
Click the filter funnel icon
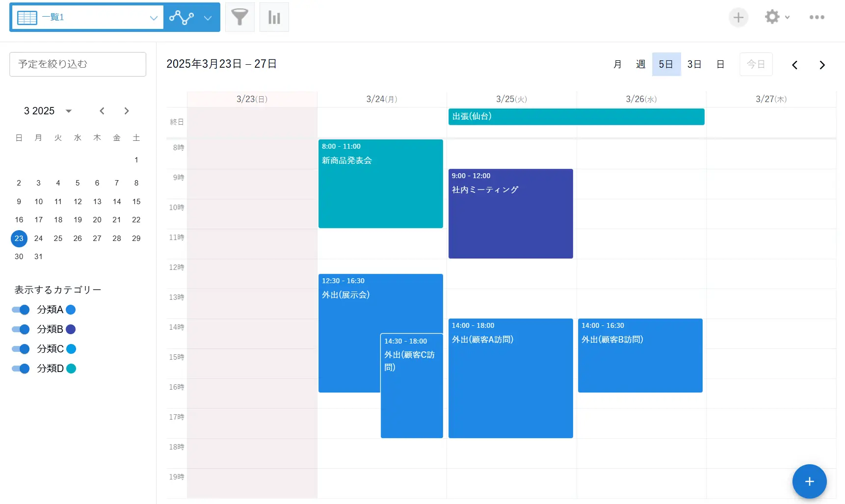(x=239, y=17)
